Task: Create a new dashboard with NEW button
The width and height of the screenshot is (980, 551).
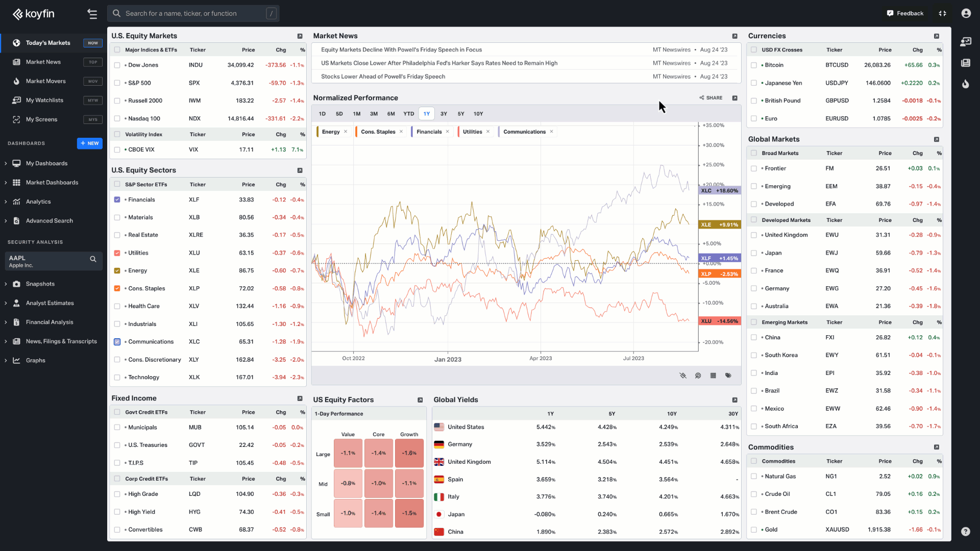Action: coord(90,143)
